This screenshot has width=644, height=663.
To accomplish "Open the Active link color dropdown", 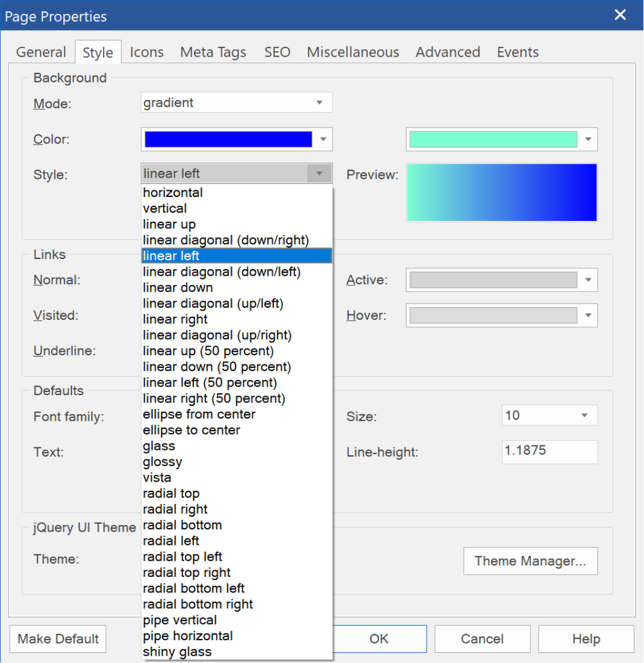I will 588,280.
